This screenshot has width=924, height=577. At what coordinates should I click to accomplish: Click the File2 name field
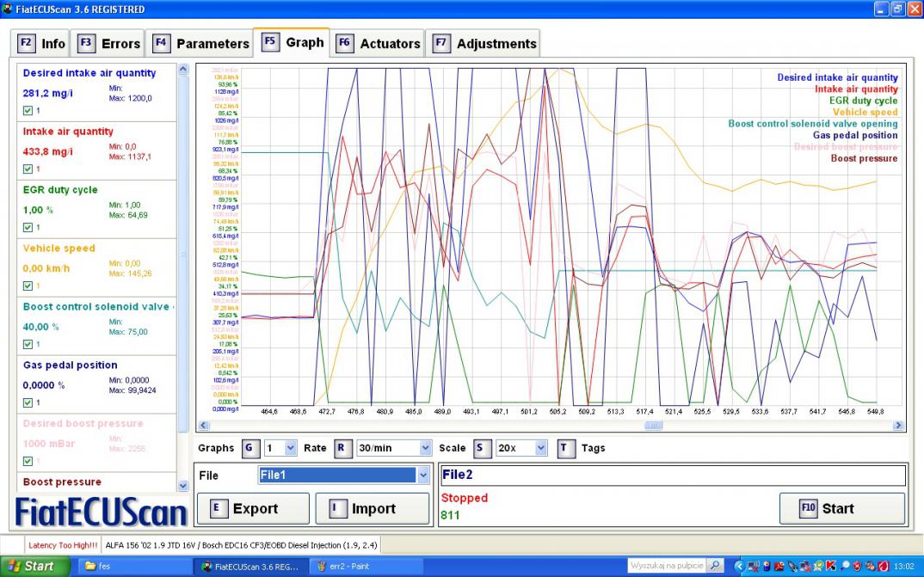click(x=673, y=476)
